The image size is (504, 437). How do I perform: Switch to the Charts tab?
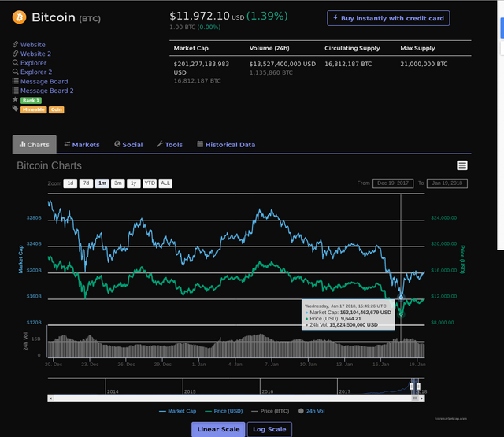[x=35, y=145]
